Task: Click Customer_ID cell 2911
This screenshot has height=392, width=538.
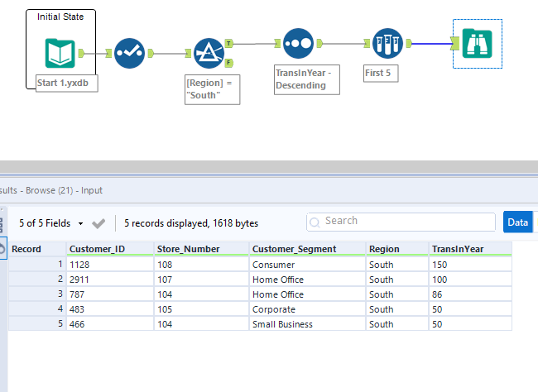Action: [110, 280]
